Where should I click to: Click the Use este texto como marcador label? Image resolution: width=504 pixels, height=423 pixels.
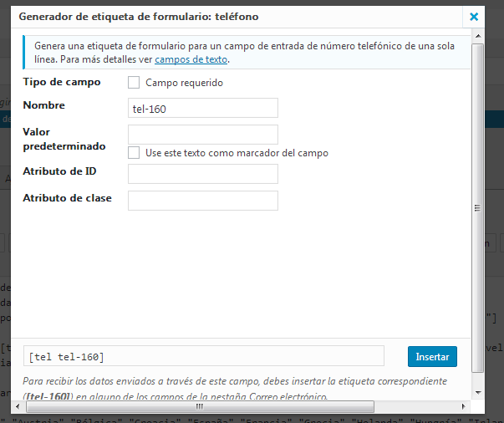[x=237, y=153]
